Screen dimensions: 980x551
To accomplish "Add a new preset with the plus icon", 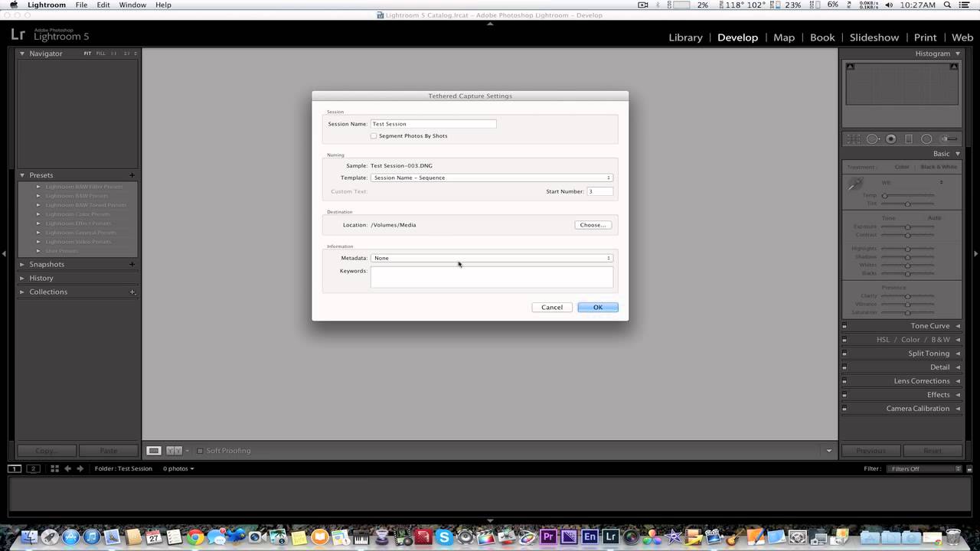I will (x=132, y=175).
